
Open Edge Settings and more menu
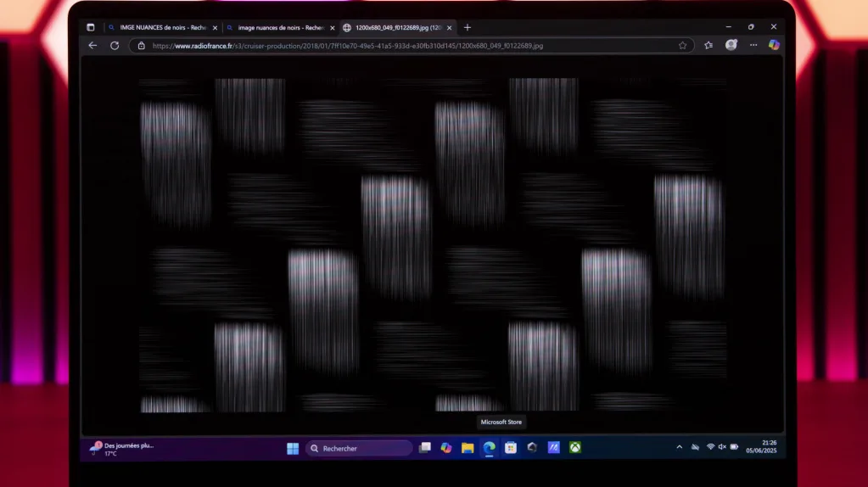pyautogui.click(x=753, y=46)
